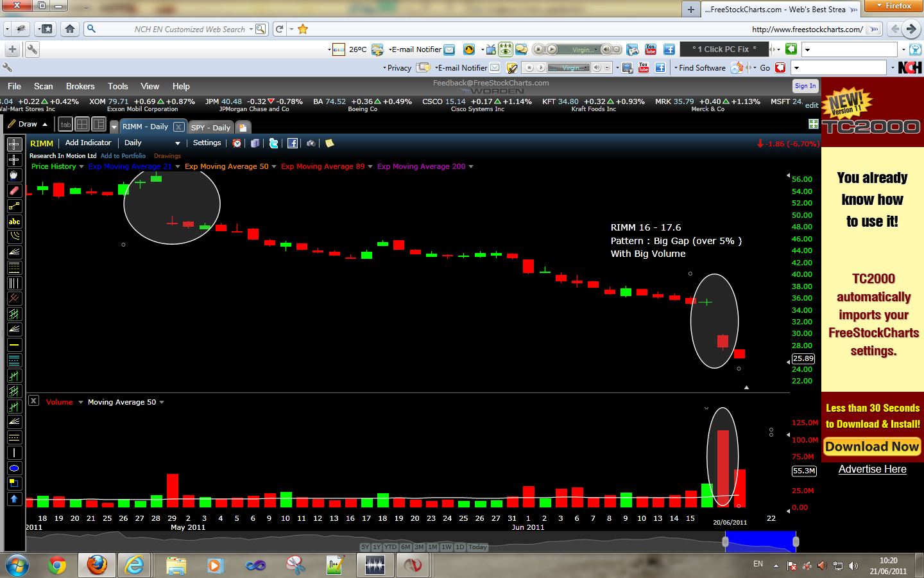Open the Scan menu
The height and width of the screenshot is (578, 924).
[44, 86]
